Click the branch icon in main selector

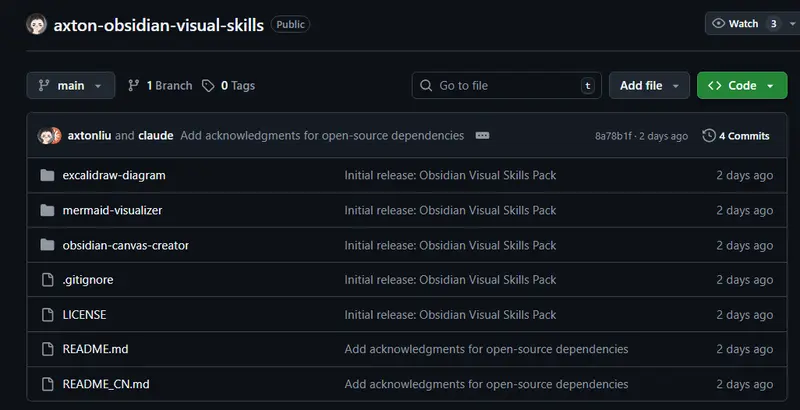point(44,86)
